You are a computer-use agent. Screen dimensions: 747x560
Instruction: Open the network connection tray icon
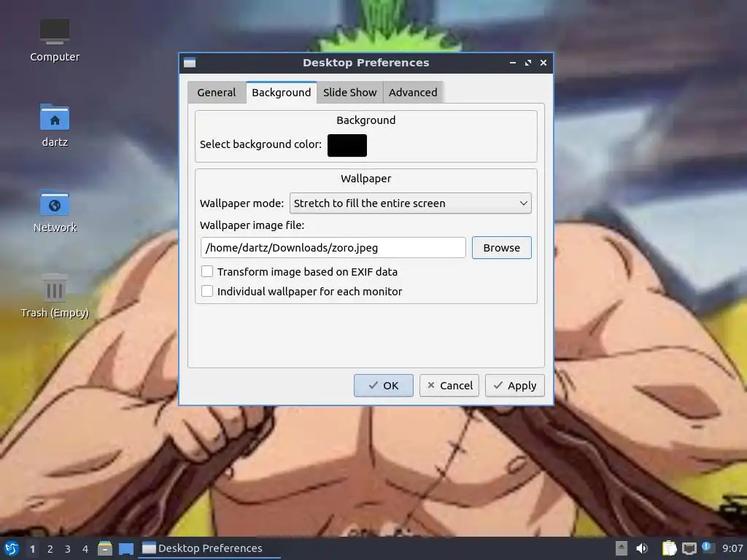(x=689, y=548)
